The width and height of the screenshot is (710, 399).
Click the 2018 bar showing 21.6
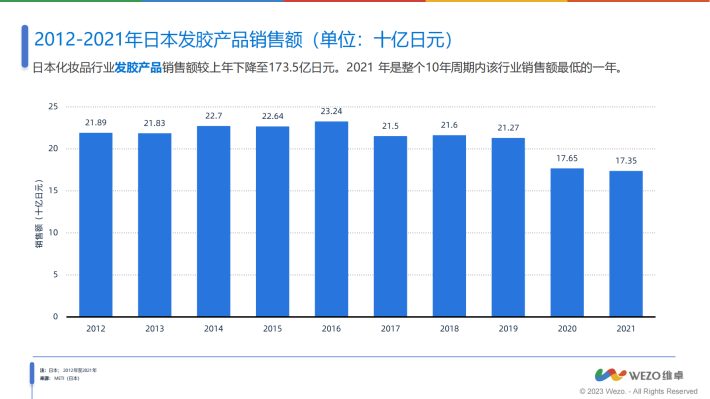point(449,226)
